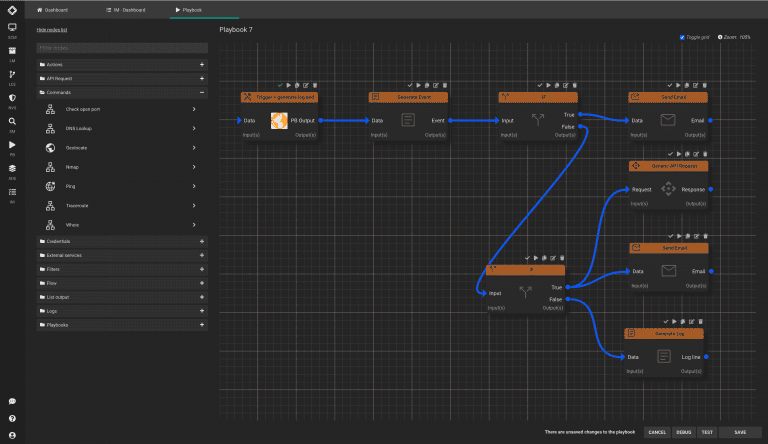The image size is (768, 444).
Task: Expand the External services category
Action: point(122,255)
